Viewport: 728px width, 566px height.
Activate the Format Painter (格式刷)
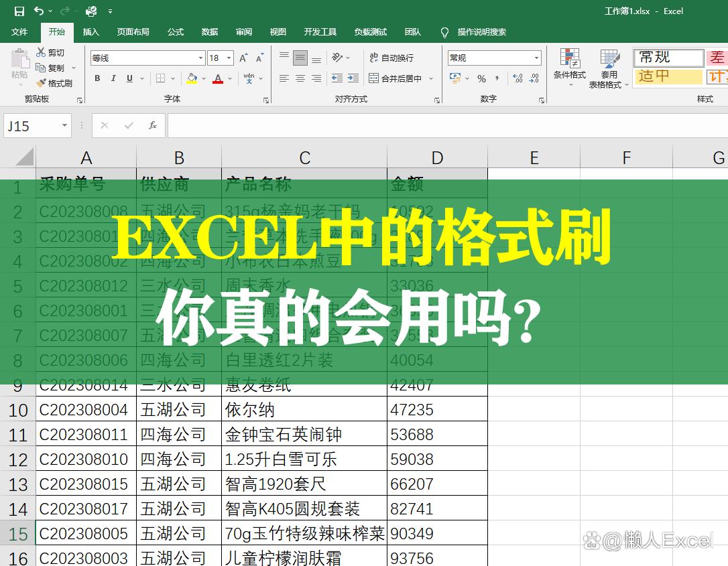pos(54,83)
